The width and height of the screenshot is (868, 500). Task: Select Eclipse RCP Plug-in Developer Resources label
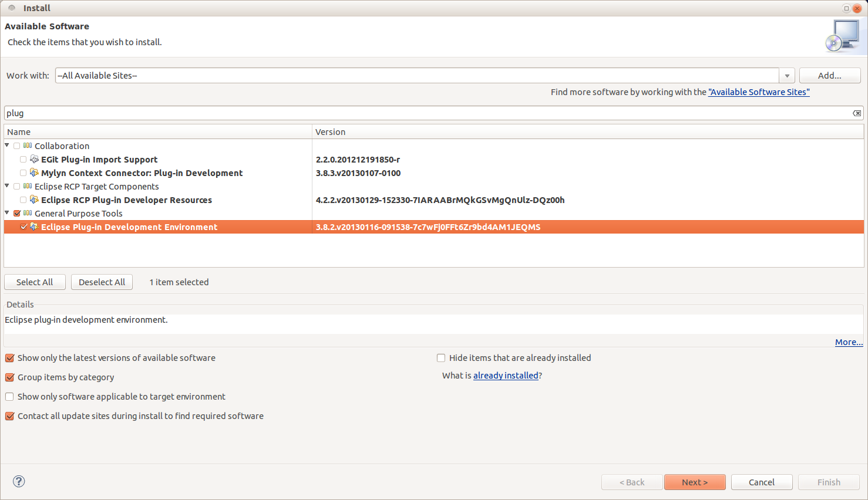click(126, 200)
